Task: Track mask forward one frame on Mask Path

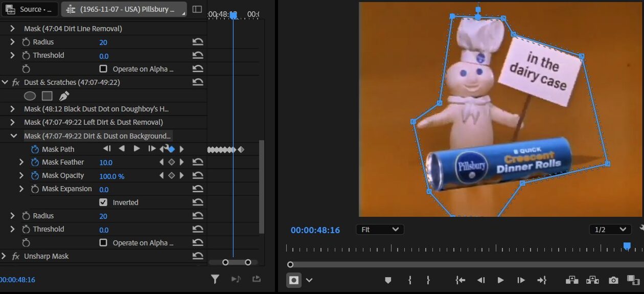Action: pos(152,149)
